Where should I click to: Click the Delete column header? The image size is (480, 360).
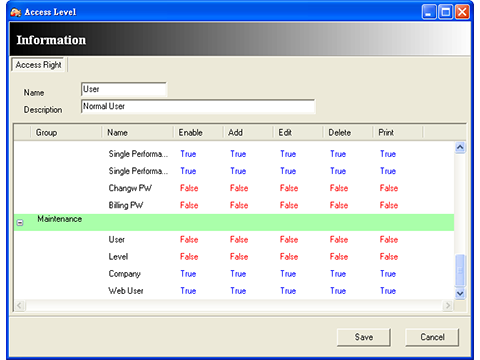(348, 132)
